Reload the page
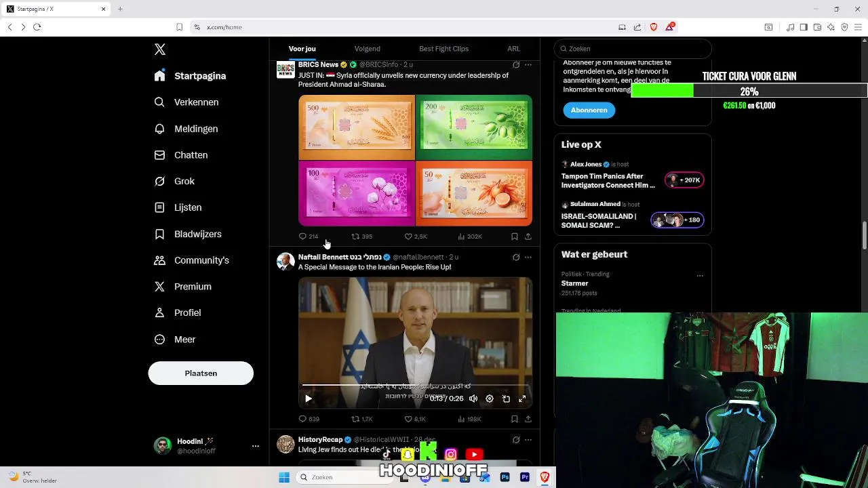 coord(37,27)
